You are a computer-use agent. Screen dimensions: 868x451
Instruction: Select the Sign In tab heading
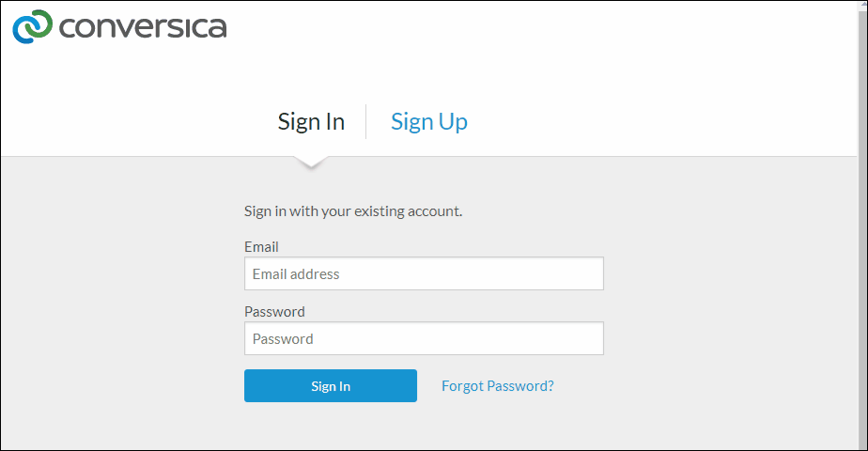pyautogui.click(x=311, y=122)
